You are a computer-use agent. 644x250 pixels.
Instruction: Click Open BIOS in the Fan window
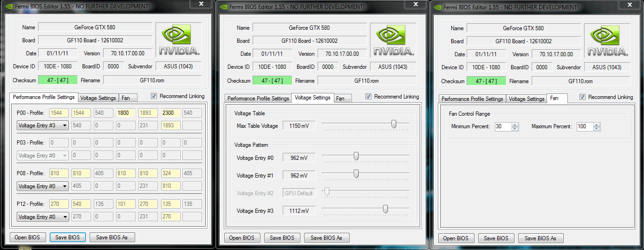456,238
